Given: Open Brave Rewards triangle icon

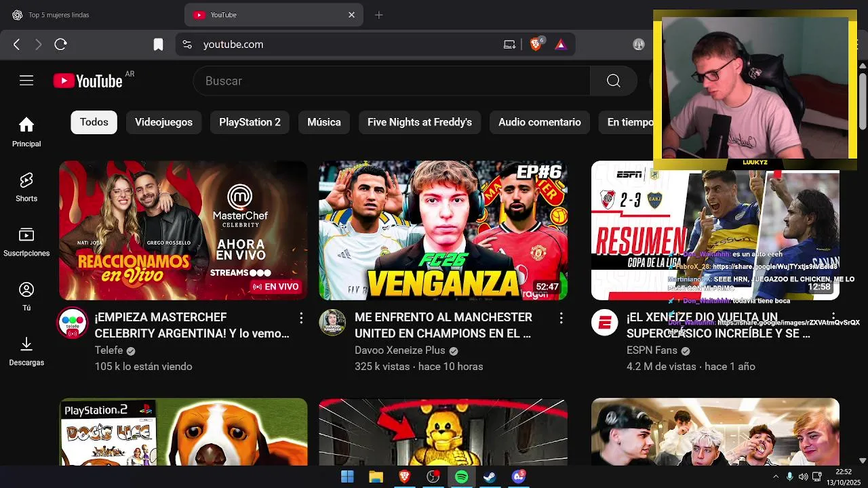Looking at the screenshot, I should coord(560,44).
